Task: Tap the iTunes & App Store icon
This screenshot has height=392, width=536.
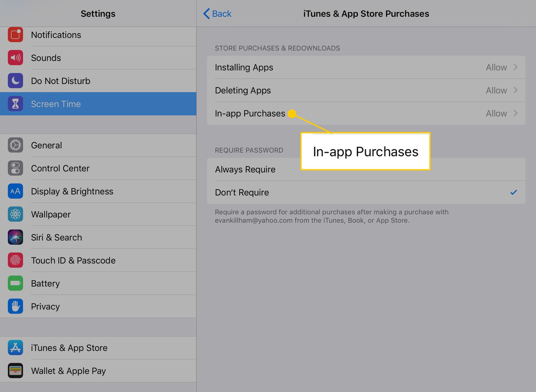Action: pyautogui.click(x=15, y=348)
